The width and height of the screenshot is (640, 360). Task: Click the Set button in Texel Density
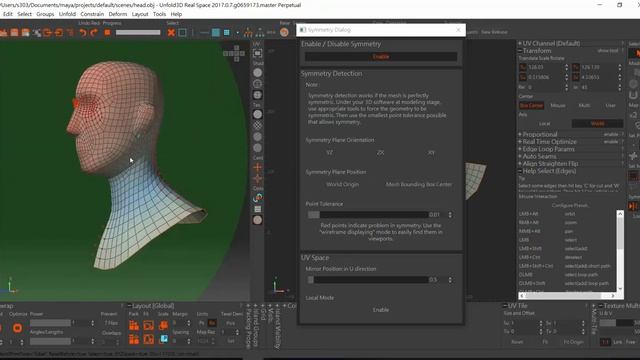tap(231, 341)
